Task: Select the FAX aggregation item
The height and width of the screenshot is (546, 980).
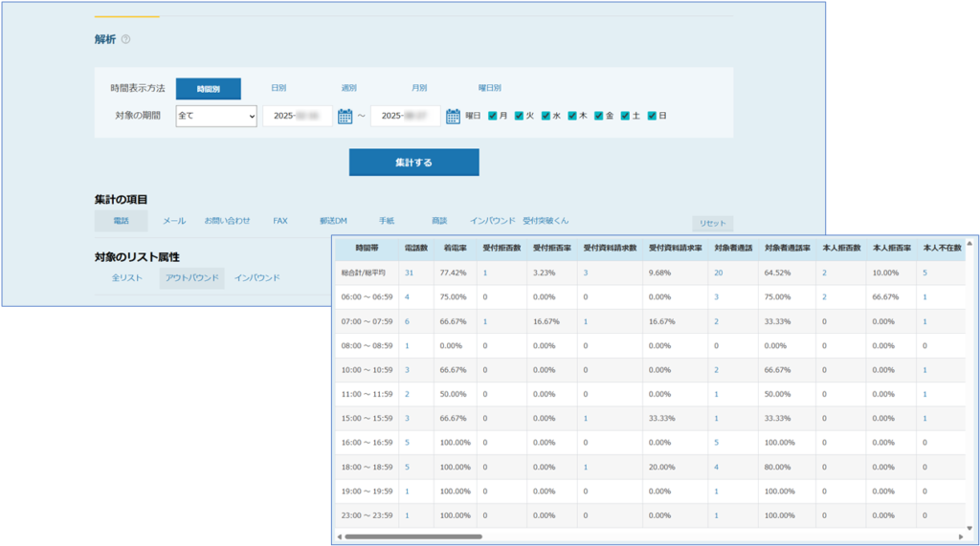Action: pos(280,221)
